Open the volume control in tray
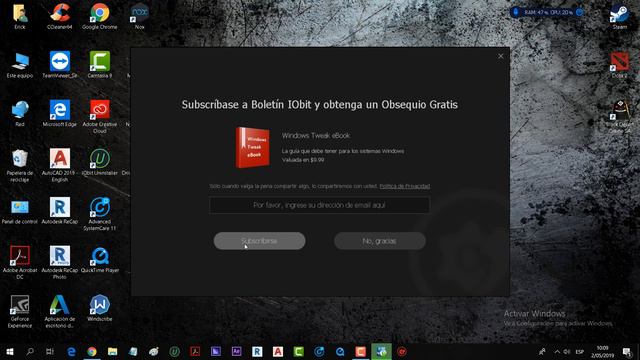640x360 pixels. click(567, 351)
